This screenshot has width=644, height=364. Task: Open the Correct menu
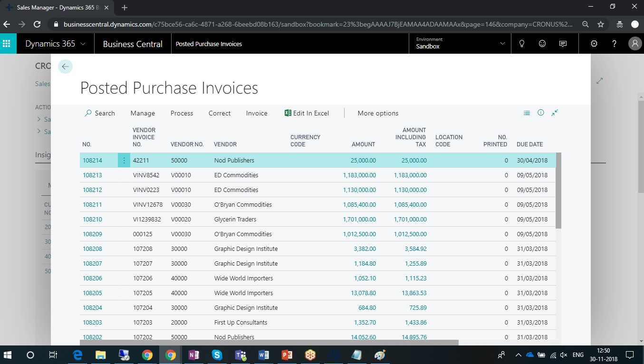pos(220,113)
